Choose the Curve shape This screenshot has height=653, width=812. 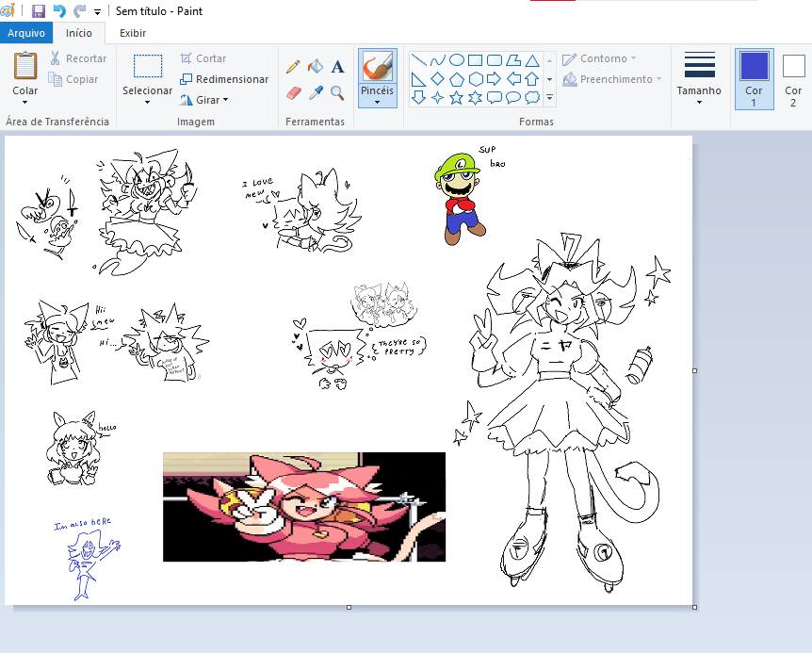438,60
